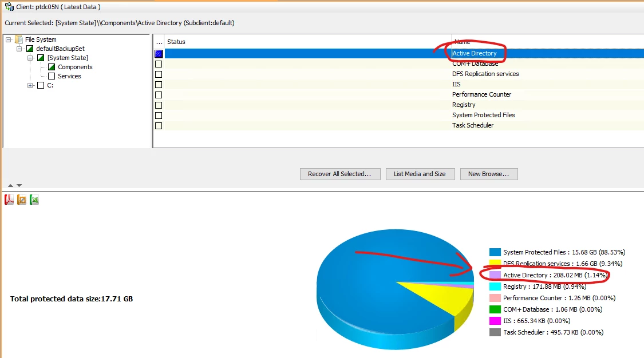This screenshot has height=358, width=644.
Task: Click 'Total protected data size:17.71 GB' text
Action: tap(72, 299)
